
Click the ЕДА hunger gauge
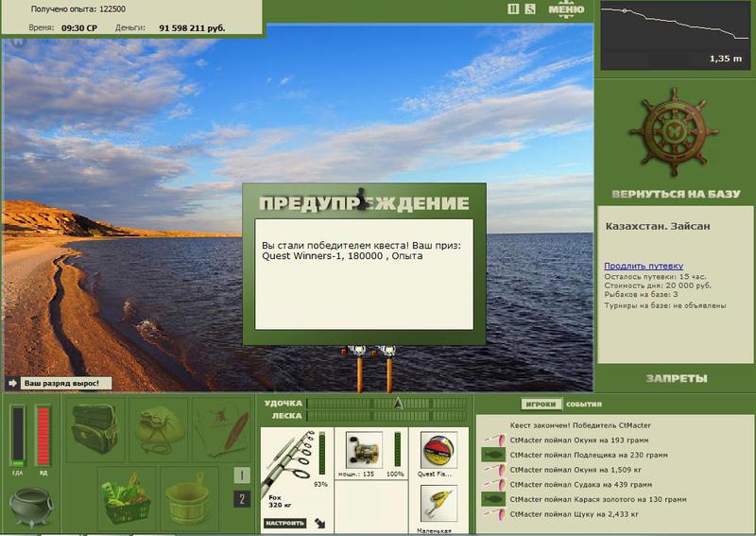pyautogui.click(x=18, y=436)
